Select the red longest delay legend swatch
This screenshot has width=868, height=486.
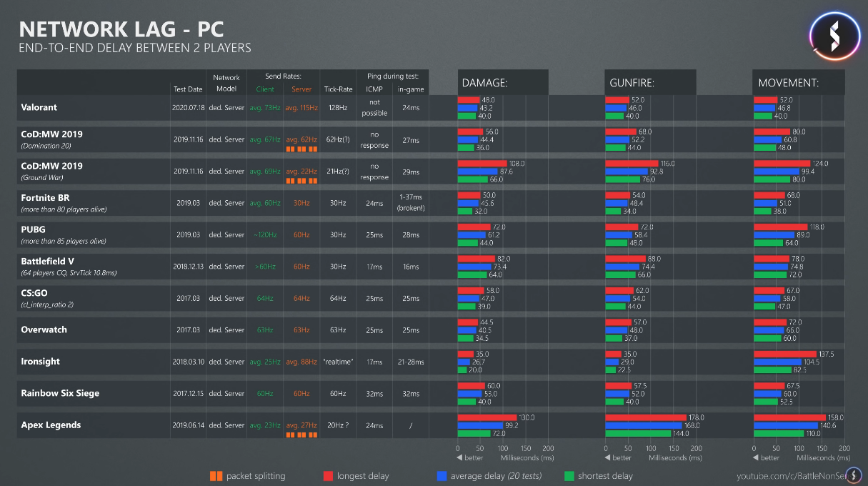329,476
